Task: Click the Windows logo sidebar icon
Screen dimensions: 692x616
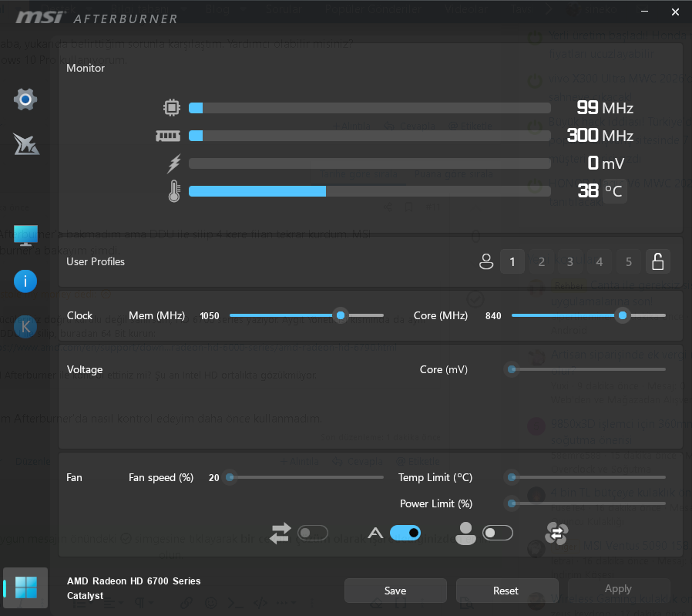Action: click(x=25, y=587)
